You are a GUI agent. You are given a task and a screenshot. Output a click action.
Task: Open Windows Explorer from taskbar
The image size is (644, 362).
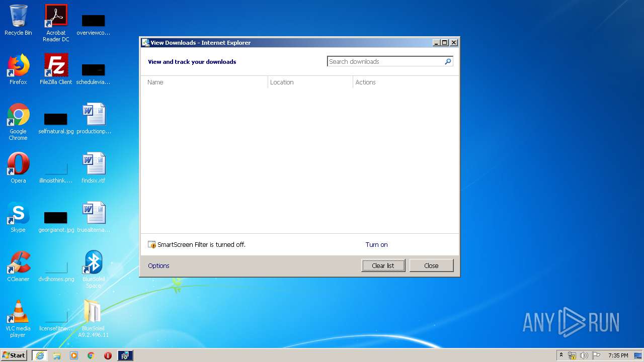click(x=57, y=355)
